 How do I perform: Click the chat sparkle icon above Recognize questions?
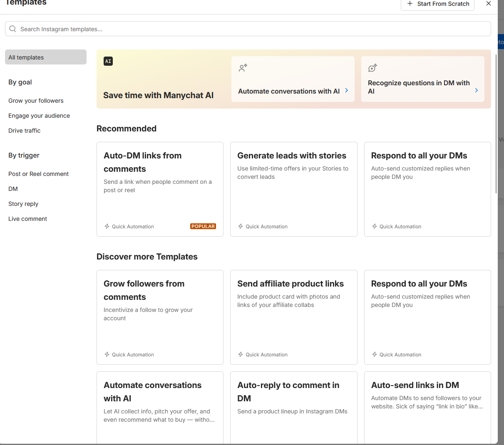372,68
